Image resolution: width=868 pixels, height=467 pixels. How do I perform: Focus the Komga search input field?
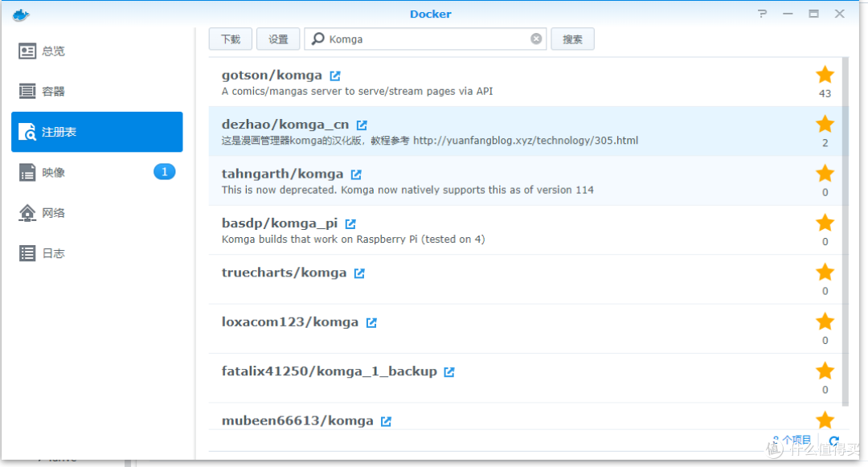pyautogui.click(x=426, y=39)
